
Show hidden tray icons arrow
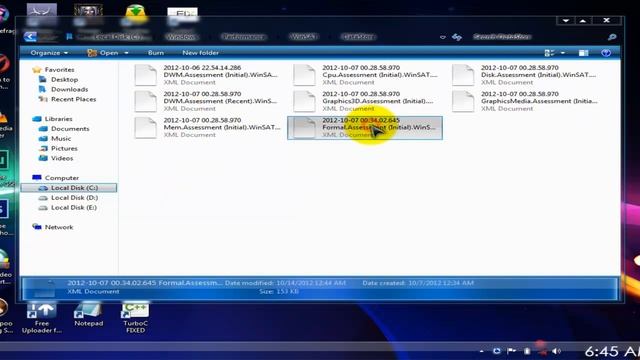[482, 351]
